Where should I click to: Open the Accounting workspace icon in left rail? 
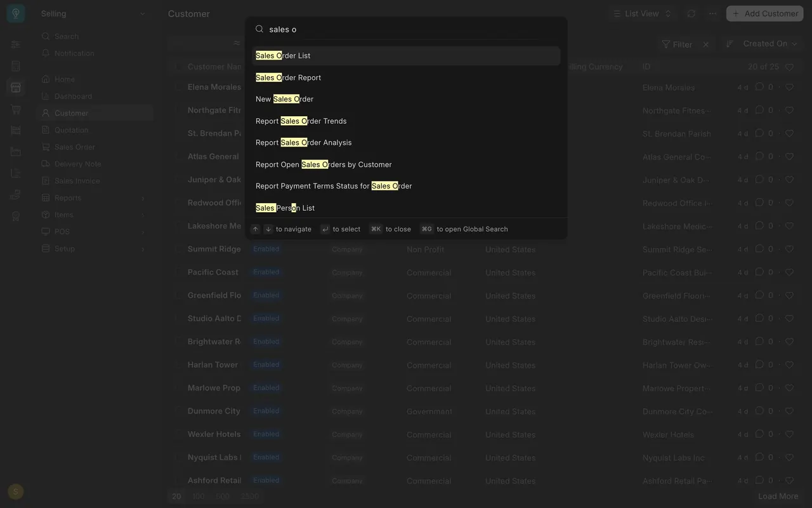(x=16, y=66)
